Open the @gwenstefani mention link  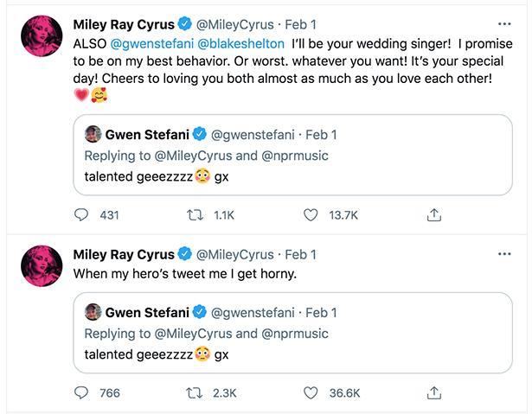point(152,44)
